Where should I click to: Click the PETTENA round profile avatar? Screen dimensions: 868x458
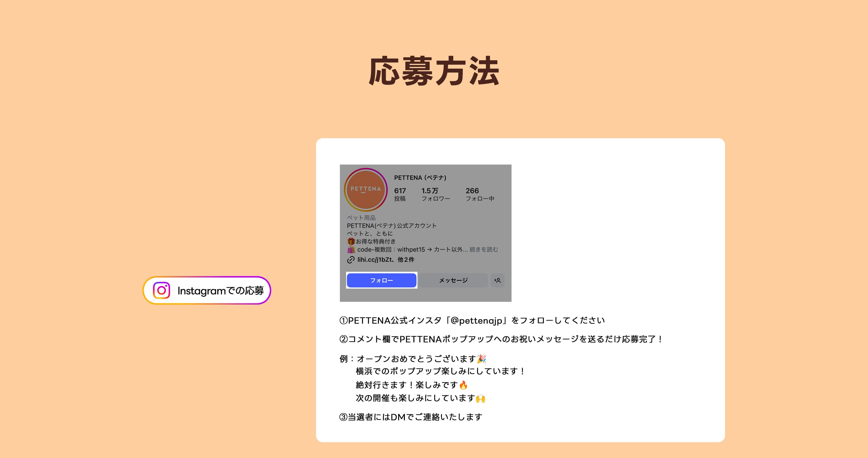click(366, 189)
